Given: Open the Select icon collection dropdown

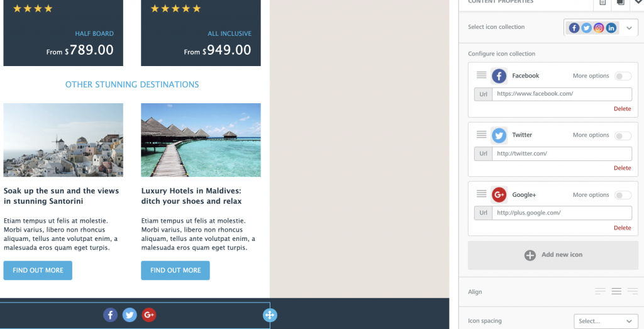Looking at the screenshot, I should click(x=601, y=28).
